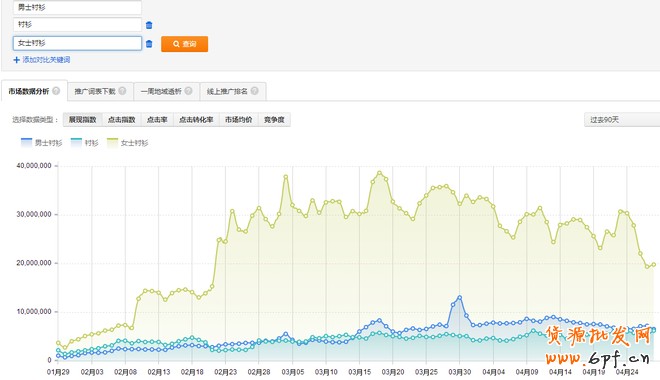Click the 40,000,000 y-axis label

pyautogui.click(x=34, y=166)
